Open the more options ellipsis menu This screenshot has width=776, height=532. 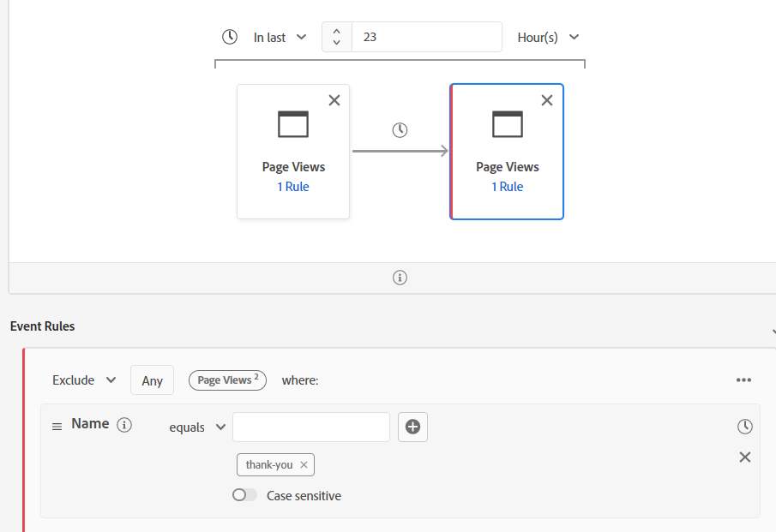[x=743, y=380]
